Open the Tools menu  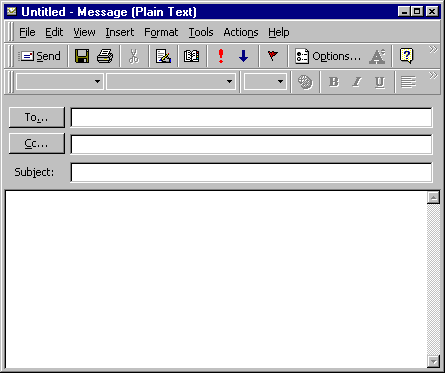tap(201, 32)
